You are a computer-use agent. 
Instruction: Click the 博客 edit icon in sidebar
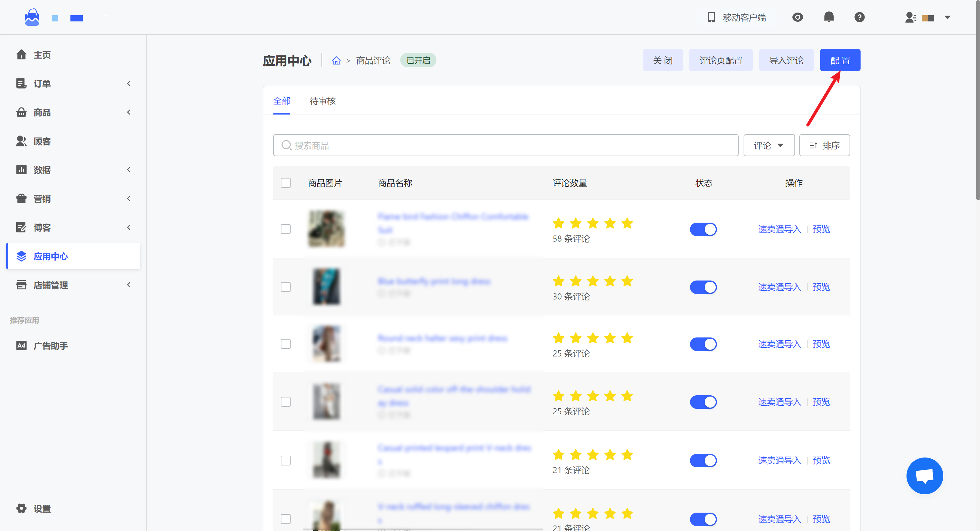tap(21, 228)
